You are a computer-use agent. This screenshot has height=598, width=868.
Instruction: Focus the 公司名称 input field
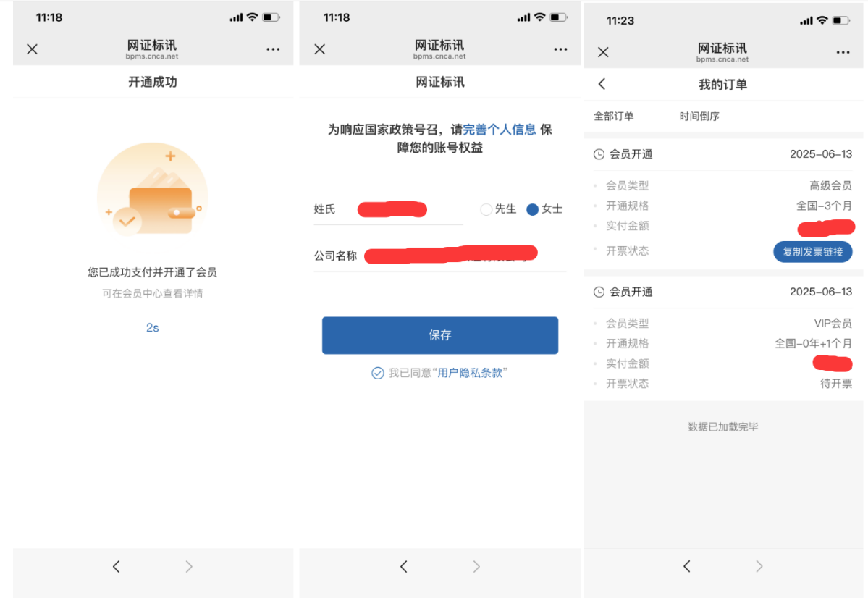(x=463, y=256)
